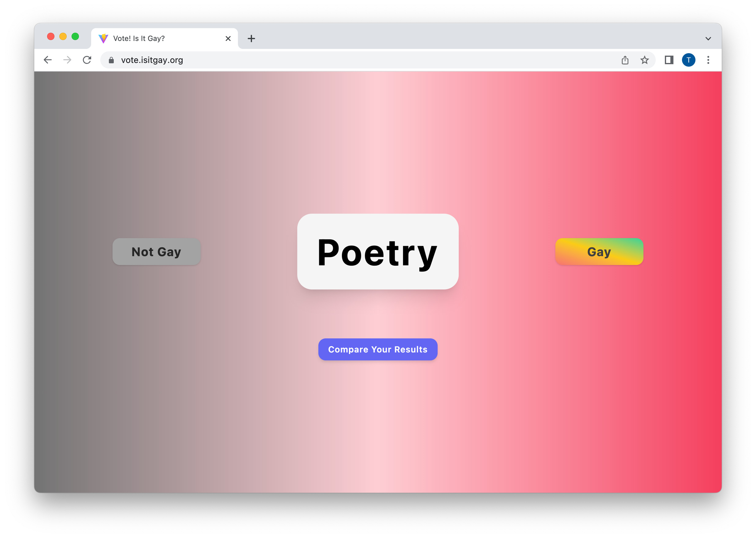Click the browser forward arrow
Viewport: 756px width, 538px height.
67,60
